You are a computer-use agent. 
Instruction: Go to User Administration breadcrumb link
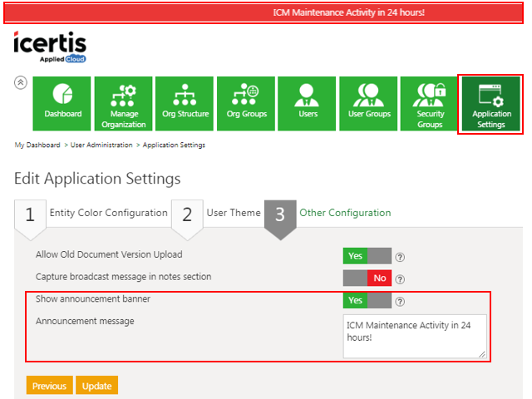pyautogui.click(x=101, y=145)
